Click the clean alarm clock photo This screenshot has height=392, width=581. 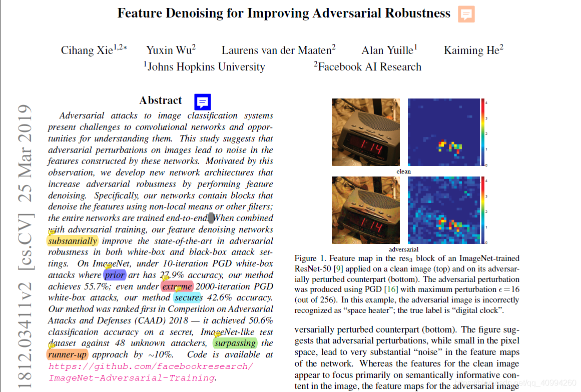pos(366,132)
